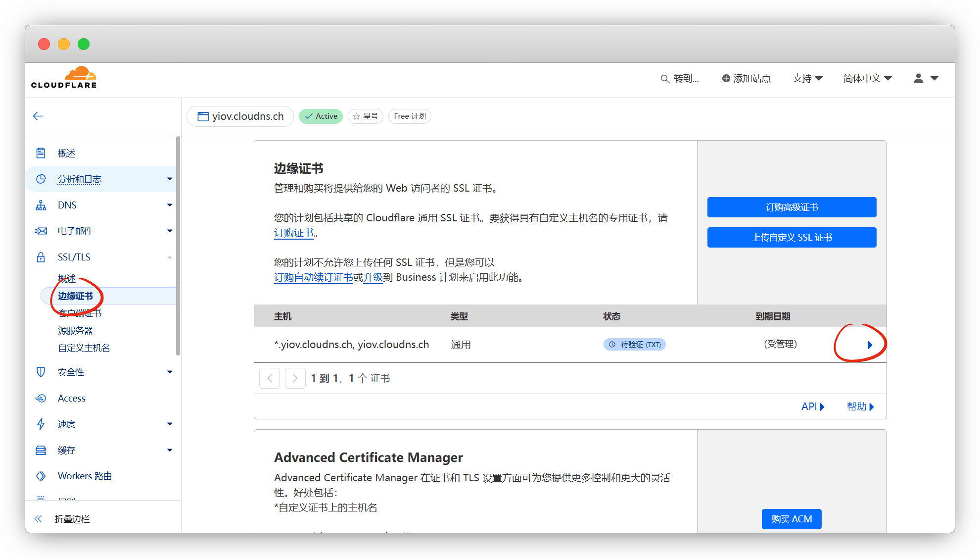Click the star icon in 星号 badge
980x558 pixels.
pos(356,116)
